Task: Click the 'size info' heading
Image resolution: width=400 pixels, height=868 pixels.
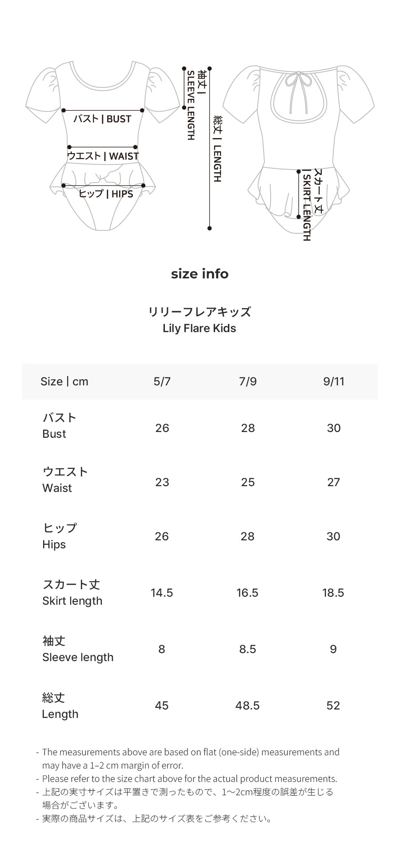Action: pos(200,274)
